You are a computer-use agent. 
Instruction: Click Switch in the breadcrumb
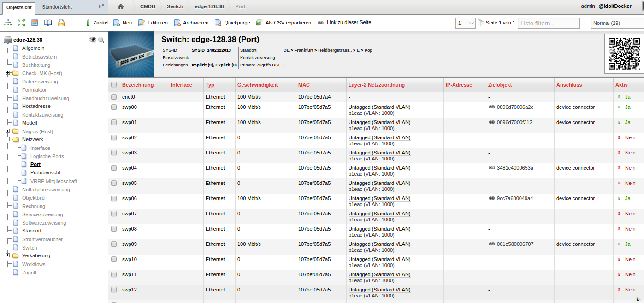coord(175,6)
